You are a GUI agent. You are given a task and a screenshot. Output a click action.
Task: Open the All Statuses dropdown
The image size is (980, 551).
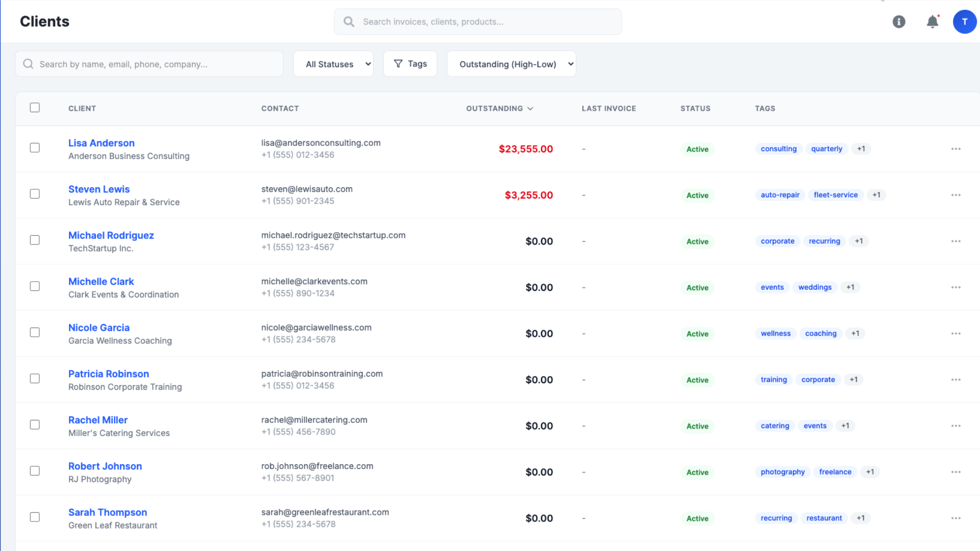coord(333,64)
